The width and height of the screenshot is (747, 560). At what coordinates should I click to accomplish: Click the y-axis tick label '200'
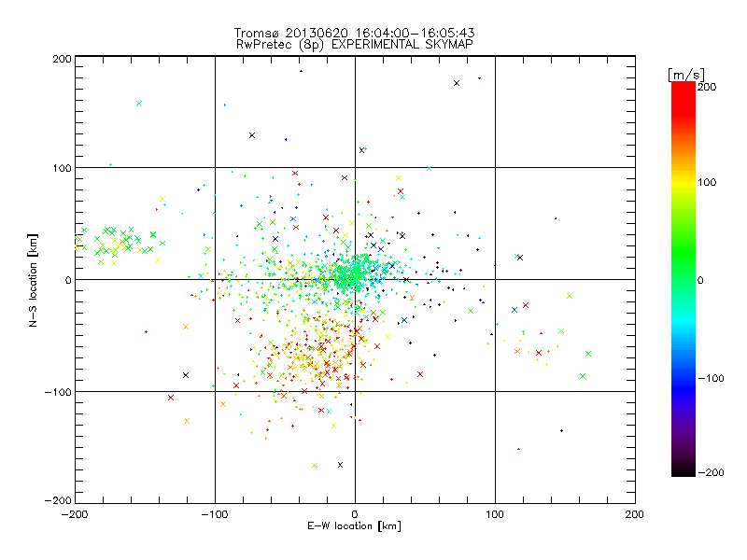[x=62, y=59]
